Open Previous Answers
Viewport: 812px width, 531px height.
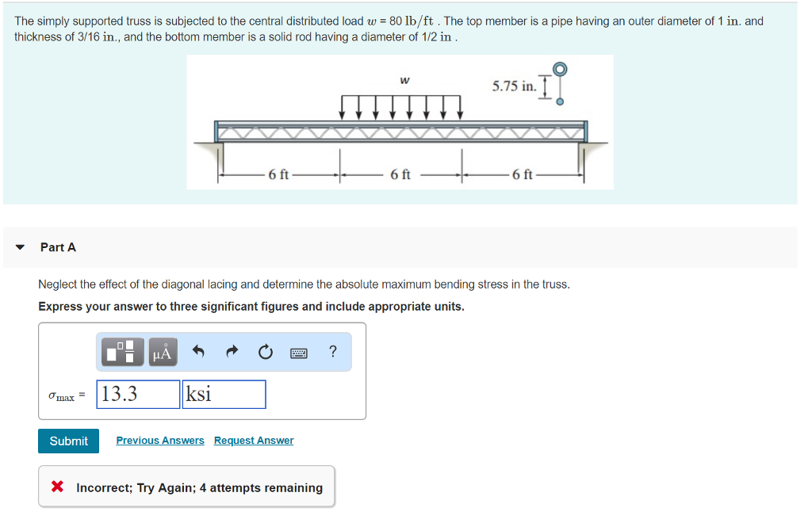coord(159,441)
